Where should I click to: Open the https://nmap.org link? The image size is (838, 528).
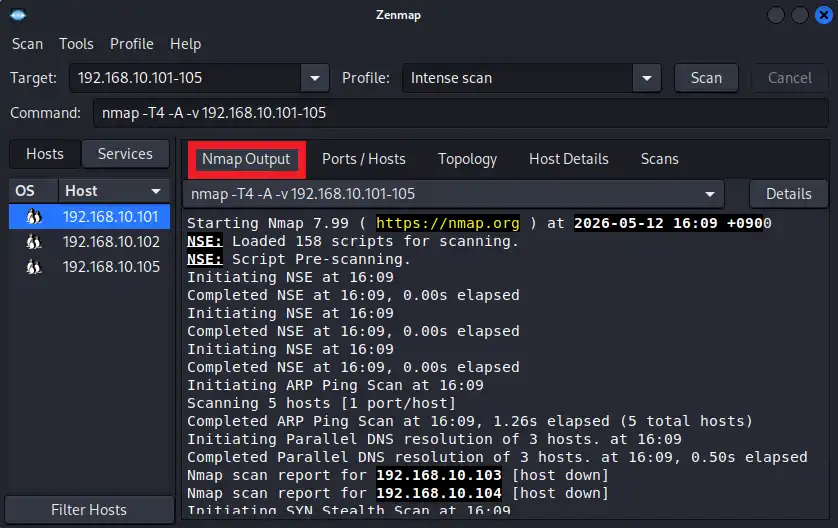447,223
